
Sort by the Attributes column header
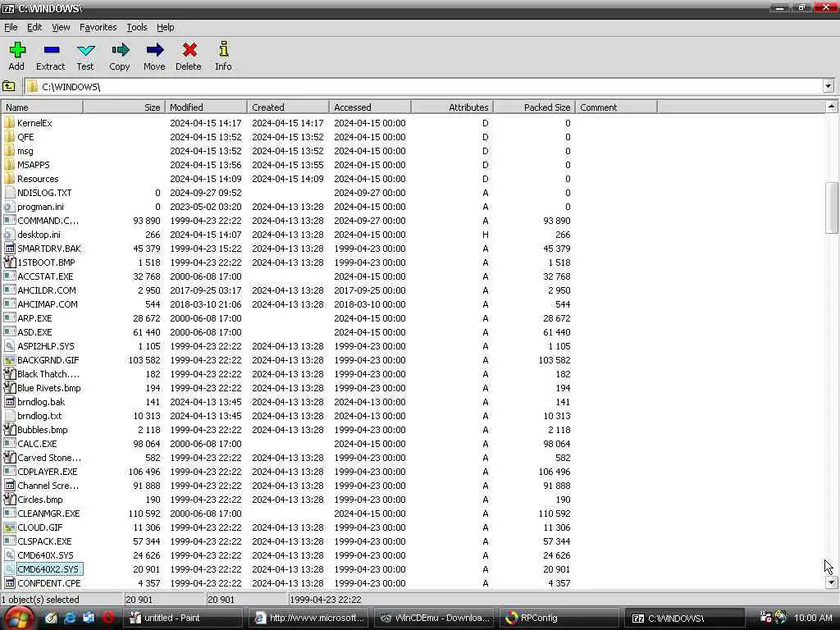pos(452,107)
